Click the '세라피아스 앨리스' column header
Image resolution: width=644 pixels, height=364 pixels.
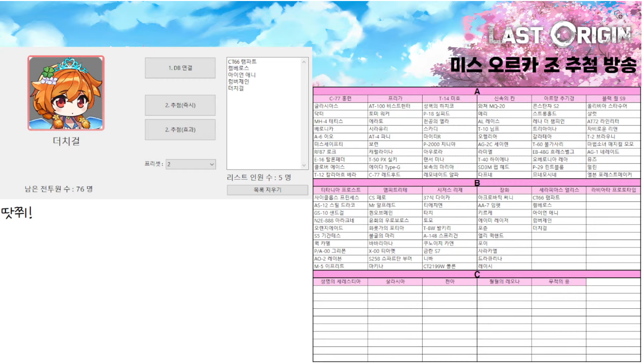[559, 190]
